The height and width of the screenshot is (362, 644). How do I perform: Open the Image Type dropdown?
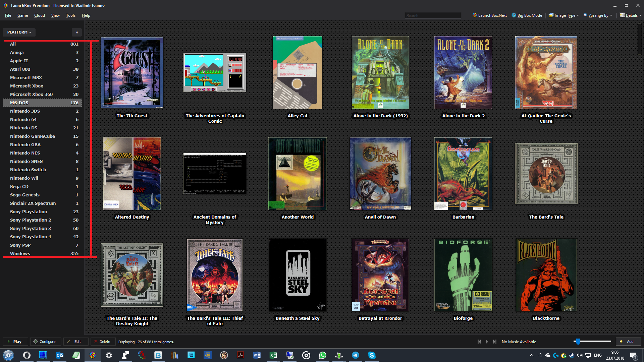[x=563, y=15]
